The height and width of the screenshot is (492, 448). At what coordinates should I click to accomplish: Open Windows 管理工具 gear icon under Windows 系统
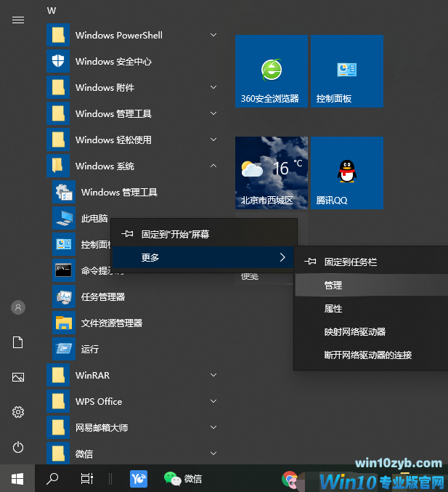click(x=64, y=192)
